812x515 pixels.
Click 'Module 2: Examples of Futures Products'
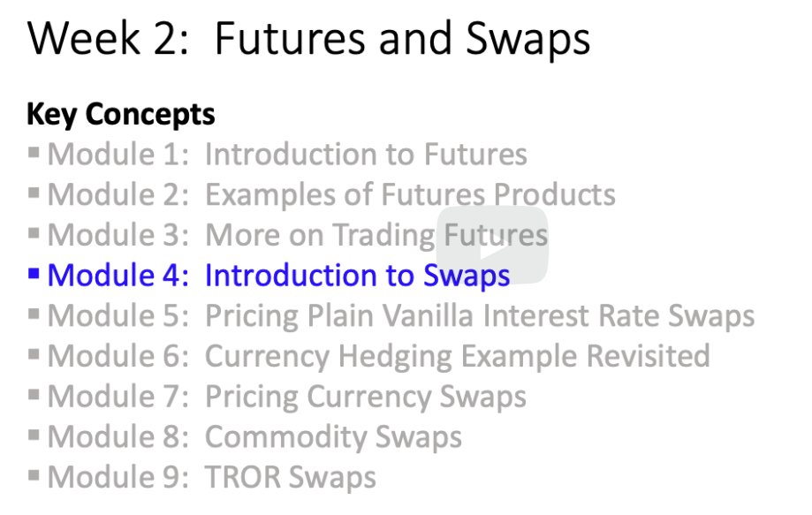pyautogui.click(x=331, y=194)
